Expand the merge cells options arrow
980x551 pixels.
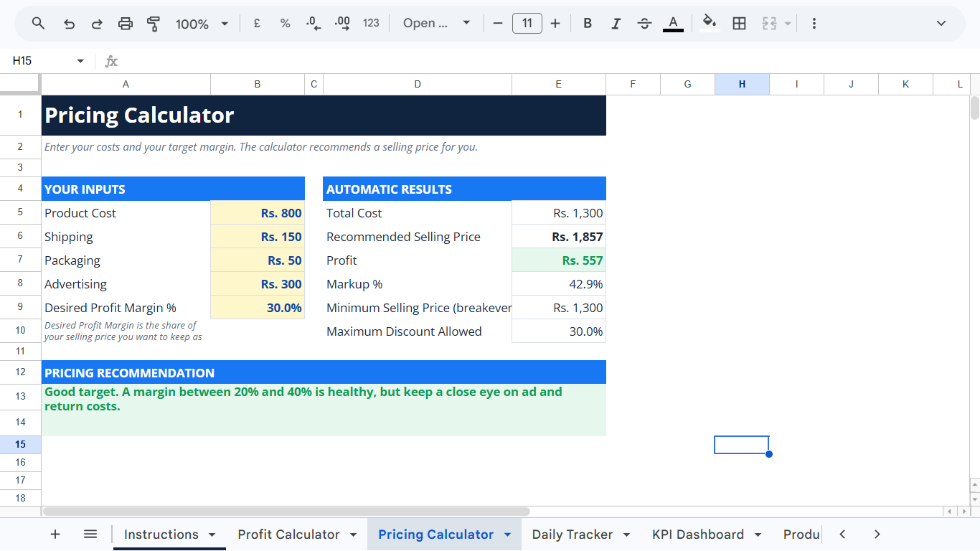click(788, 24)
